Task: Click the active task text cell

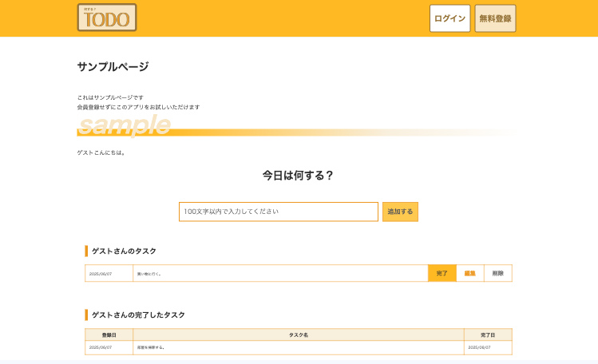Action: pyautogui.click(x=279, y=274)
